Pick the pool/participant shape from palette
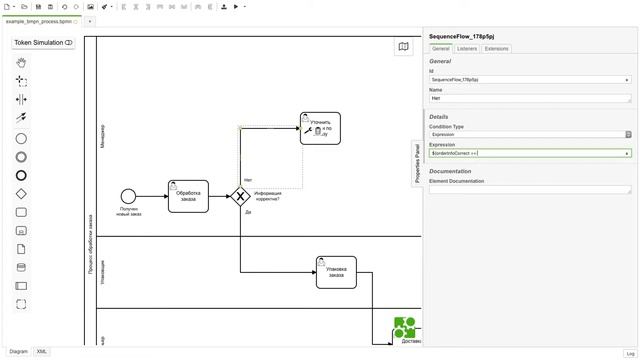Viewport: 640px width, 360px height. tap(21, 286)
